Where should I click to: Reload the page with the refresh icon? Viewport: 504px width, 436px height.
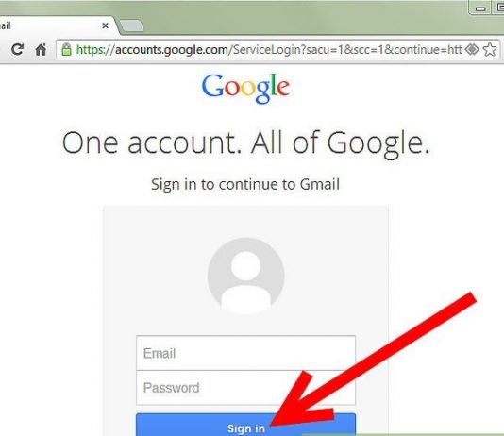click(x=17, y=49)
